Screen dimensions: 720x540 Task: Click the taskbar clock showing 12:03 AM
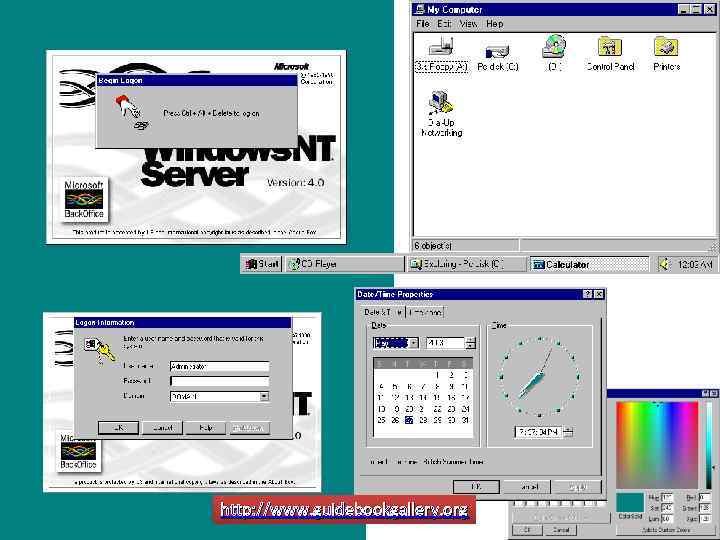pos(695,264)
